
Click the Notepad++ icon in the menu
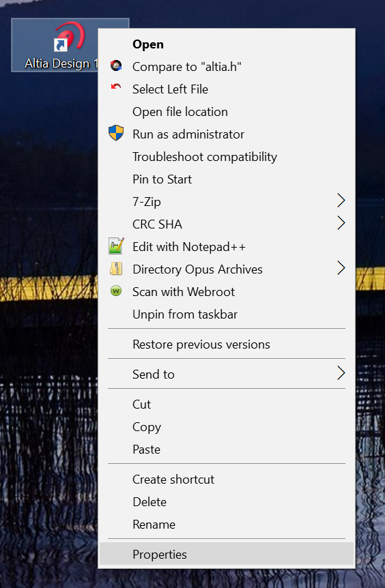(116, 246)
